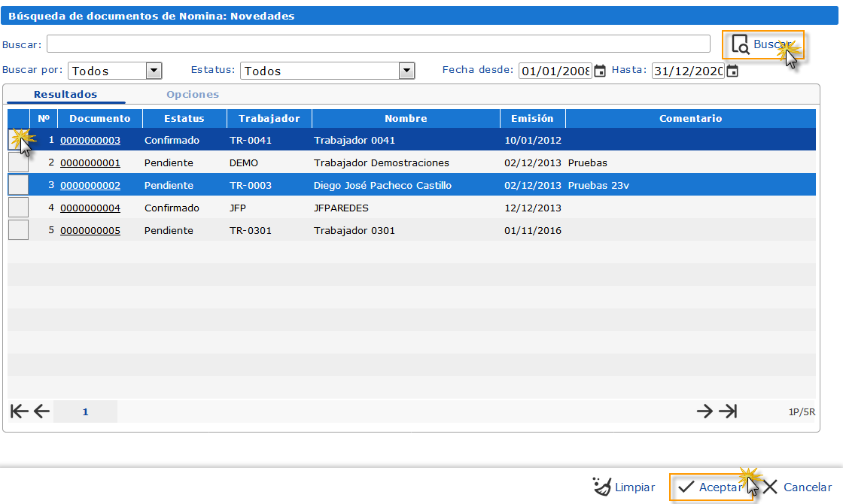
Task: Sort by the Emisión column header
Action: pos(532,118)
